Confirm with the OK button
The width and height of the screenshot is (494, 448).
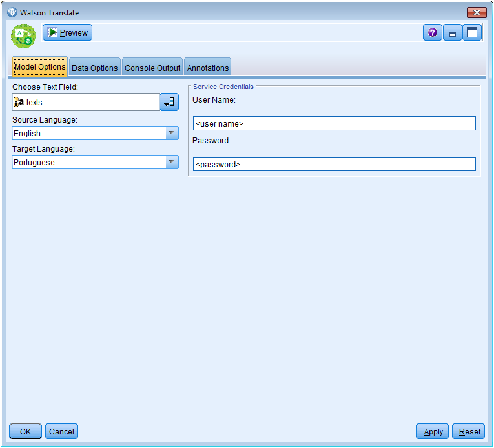point(26,431)
